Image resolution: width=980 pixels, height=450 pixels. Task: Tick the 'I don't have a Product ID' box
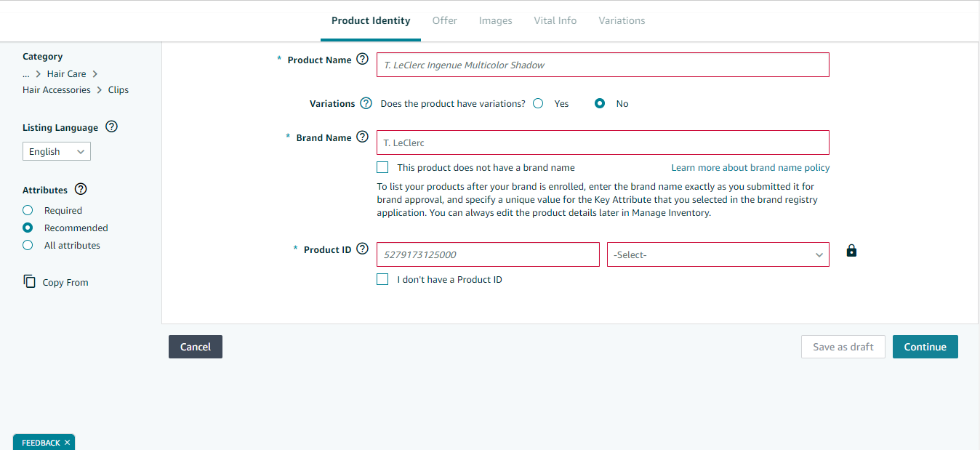[x=382, y=279]
